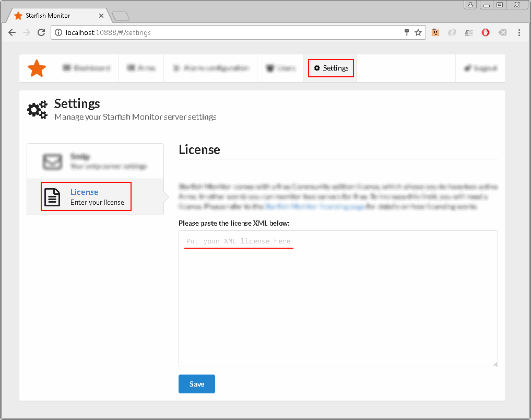Select the License settings section
Image resolution: width=531 pixels, height=420 pixels.
click(x=95, y=197)
